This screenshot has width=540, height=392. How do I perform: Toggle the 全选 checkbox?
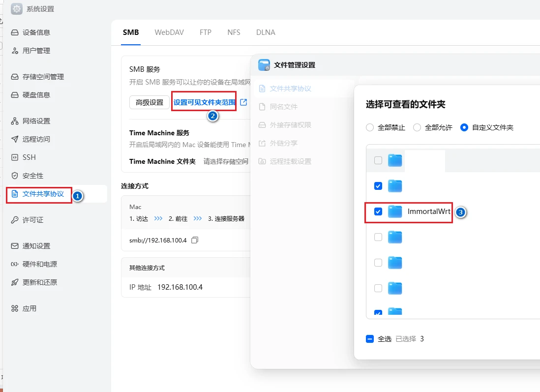pos(370,338)
